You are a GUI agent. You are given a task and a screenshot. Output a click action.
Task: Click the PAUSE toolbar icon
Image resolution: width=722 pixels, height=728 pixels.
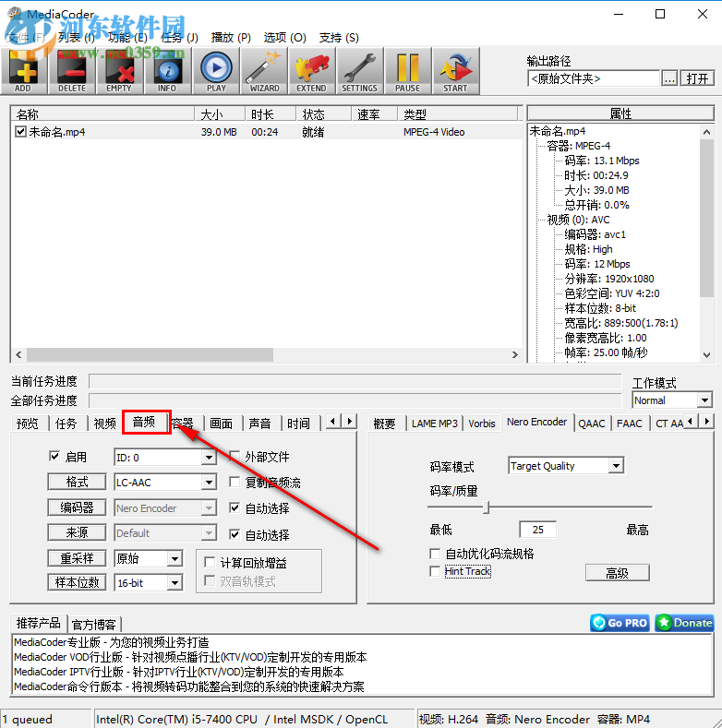pyautogui.click(x=407, y=71)
